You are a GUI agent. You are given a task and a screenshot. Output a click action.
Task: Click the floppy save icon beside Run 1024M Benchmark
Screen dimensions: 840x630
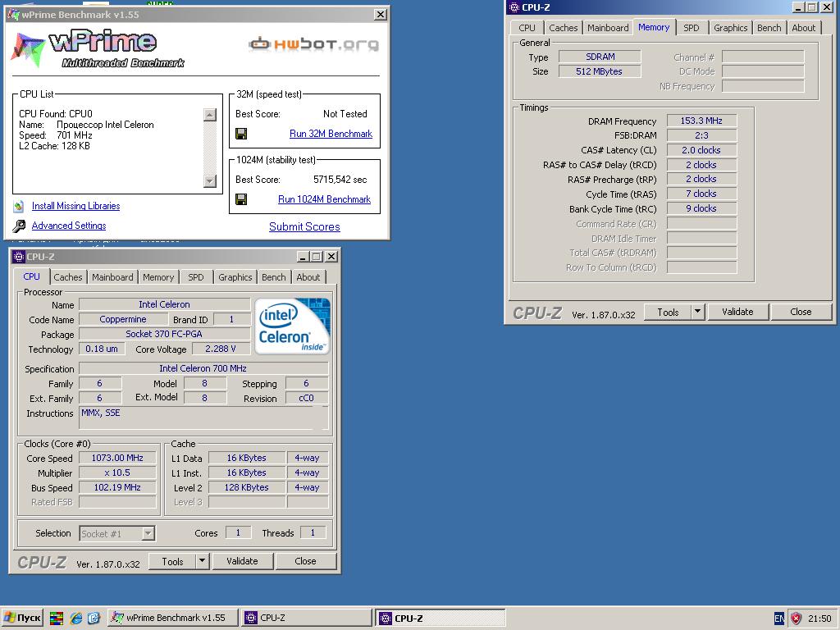pyautogui.click(x=241, y=199)
